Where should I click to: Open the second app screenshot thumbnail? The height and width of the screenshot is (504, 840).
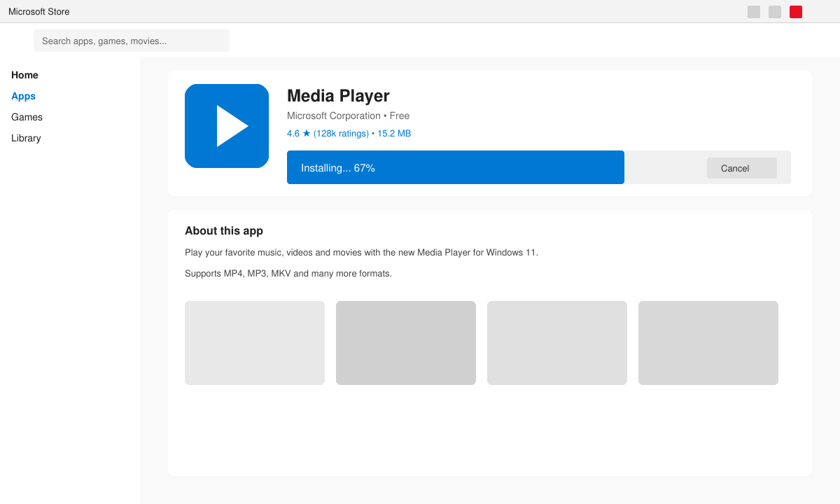(x=406, y=343)
